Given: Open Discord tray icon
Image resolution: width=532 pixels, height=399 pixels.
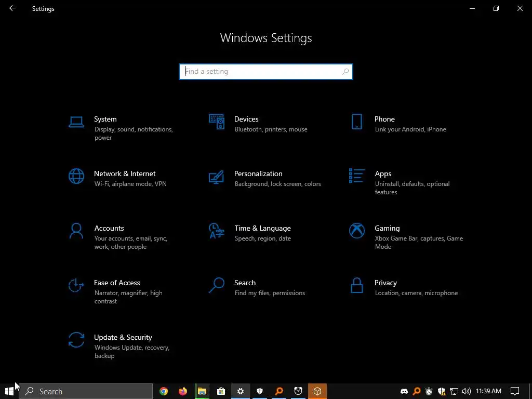Looking at the screenshot, I should [404, 391].
